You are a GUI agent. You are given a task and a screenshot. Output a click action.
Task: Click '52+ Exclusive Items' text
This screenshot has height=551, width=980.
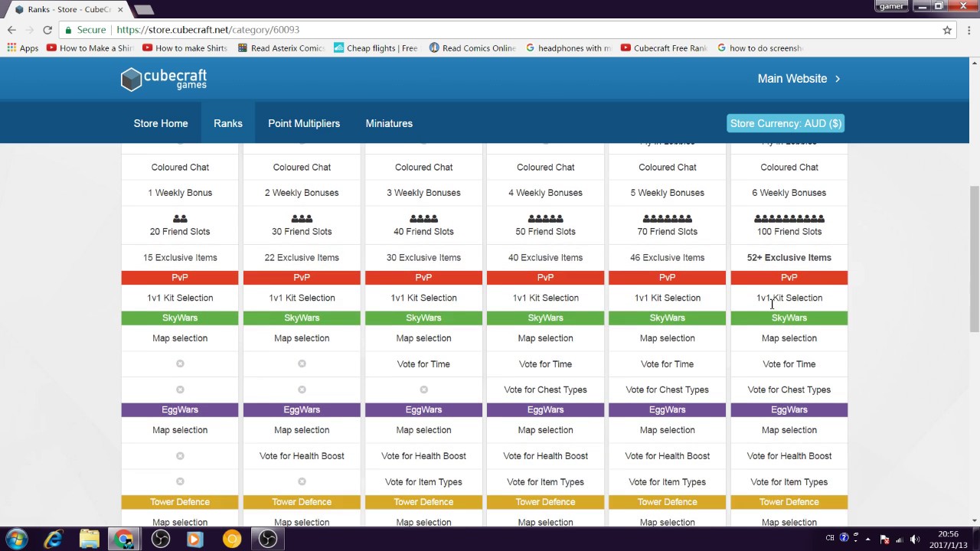click(x=789, y=258)
